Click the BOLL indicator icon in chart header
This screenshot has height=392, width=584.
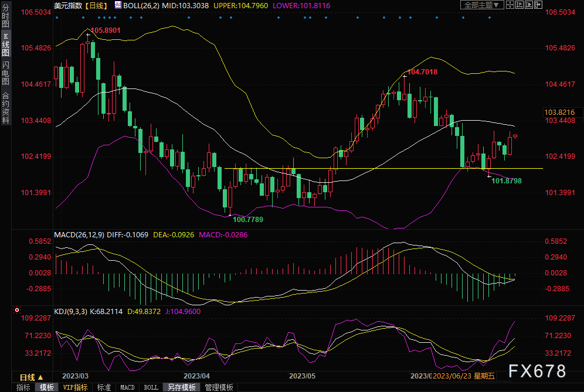[117, 5]
